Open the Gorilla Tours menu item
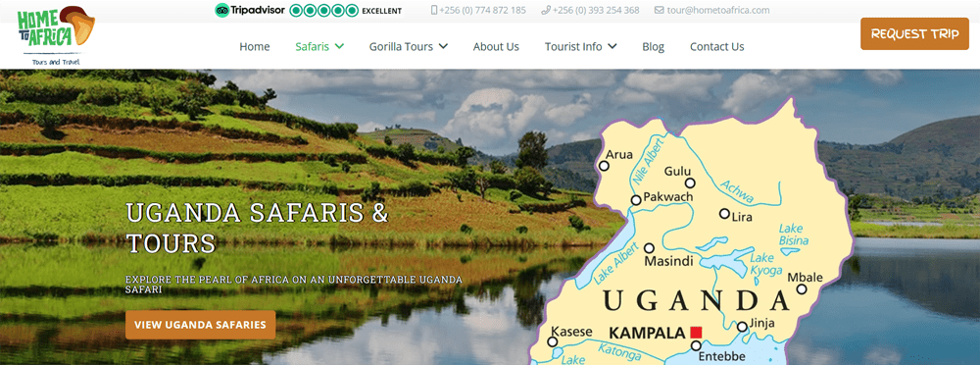Screen dimensions: 980x365 401,46
